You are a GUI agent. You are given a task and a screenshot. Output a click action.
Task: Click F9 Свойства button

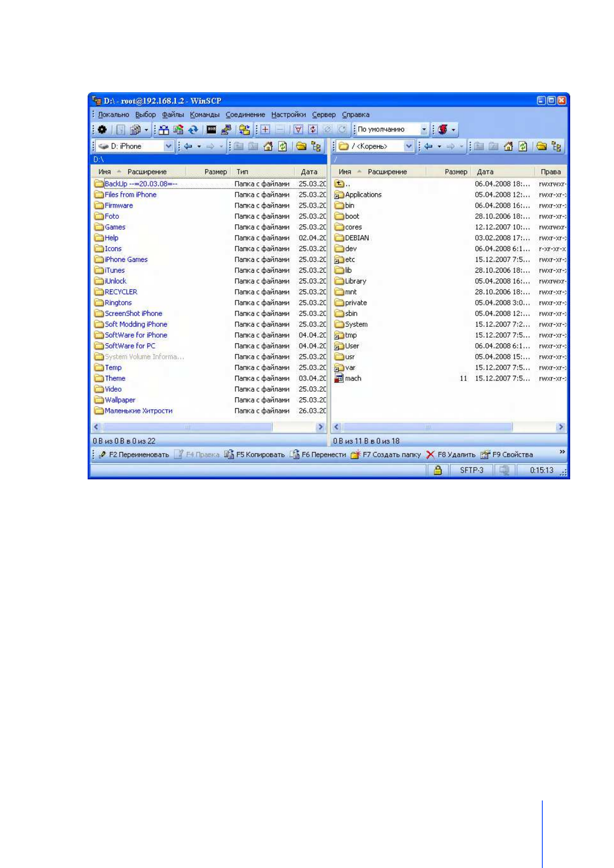pos(507,455)
